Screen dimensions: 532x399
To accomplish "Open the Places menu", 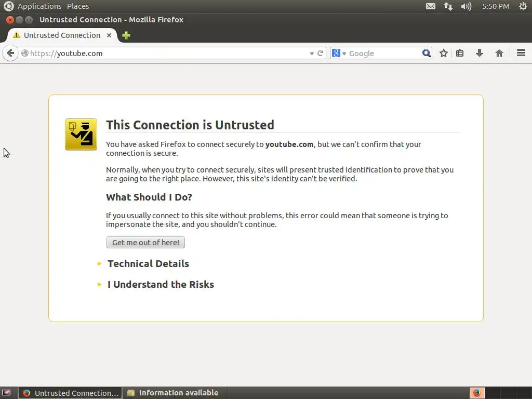I will (78, 6).
